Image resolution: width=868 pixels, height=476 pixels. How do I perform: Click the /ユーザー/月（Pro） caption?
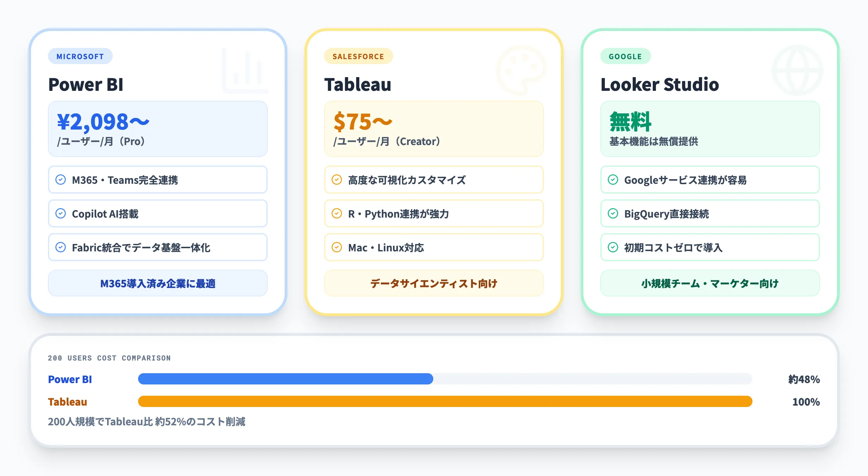click(x=101, y=141)
